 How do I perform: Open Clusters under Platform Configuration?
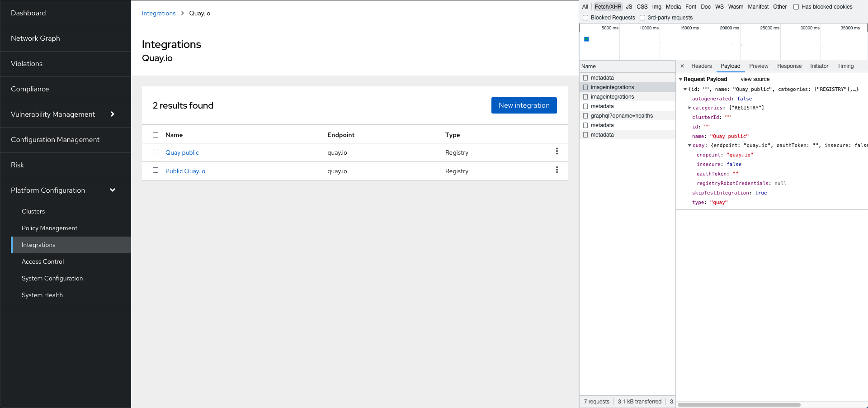click(71, 211)
